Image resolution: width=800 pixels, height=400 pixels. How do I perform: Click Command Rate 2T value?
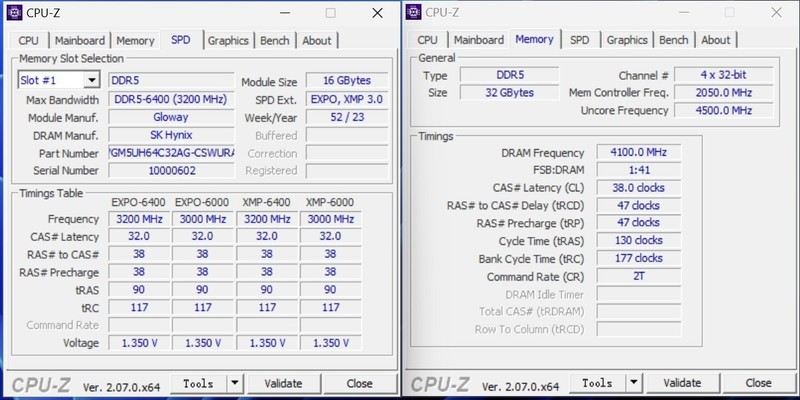(639, 276)
